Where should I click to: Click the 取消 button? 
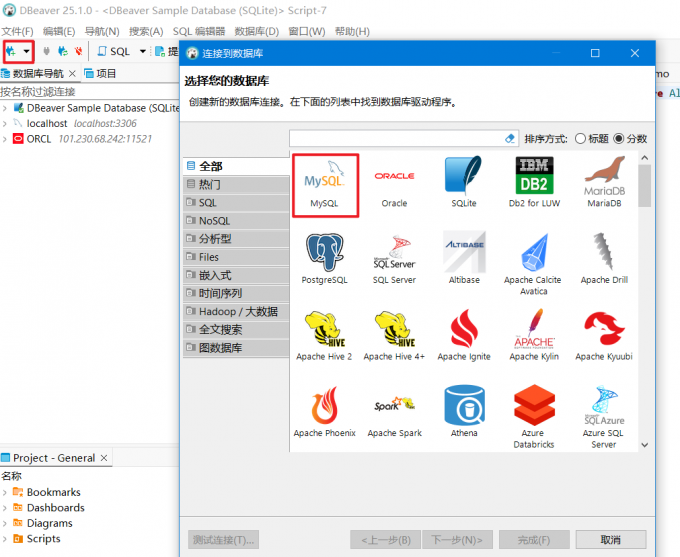(611, 540)
